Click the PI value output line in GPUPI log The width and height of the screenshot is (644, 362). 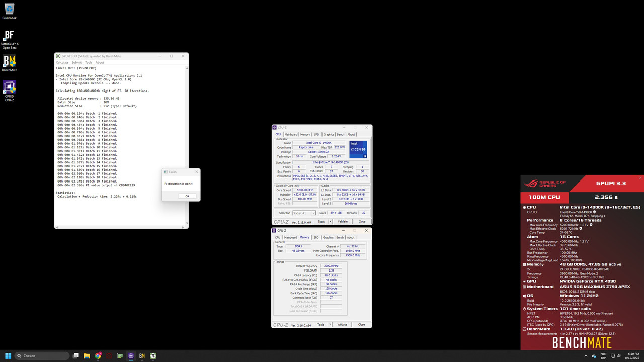point(96,185)
